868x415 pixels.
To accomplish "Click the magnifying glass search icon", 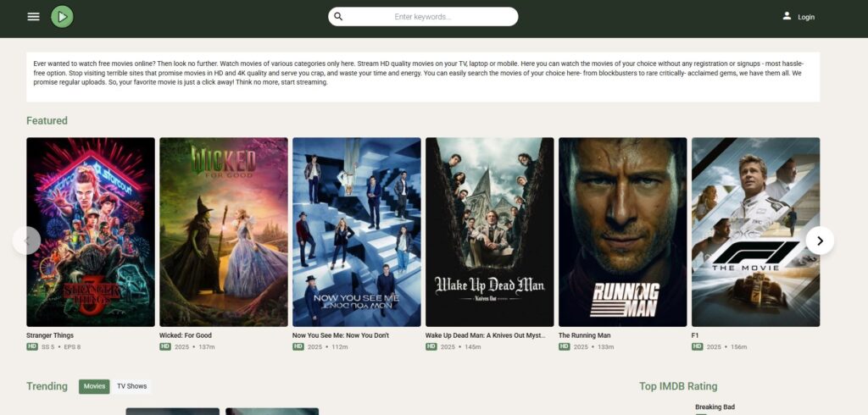I will 339,17.
